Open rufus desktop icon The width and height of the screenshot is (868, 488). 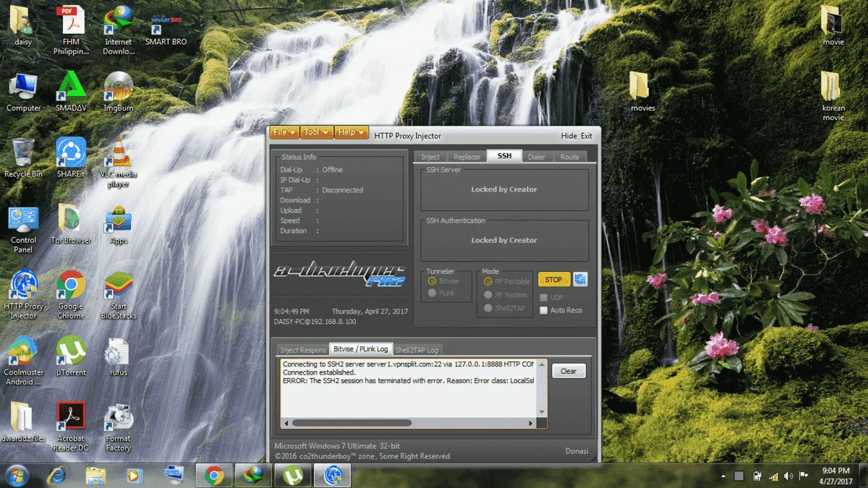[x=119, y=356]
